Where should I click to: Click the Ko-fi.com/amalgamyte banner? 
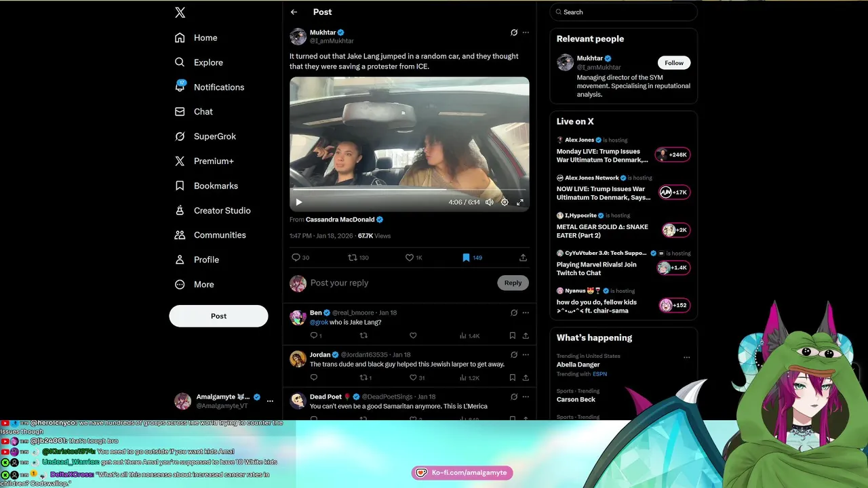tap(462, 472)
